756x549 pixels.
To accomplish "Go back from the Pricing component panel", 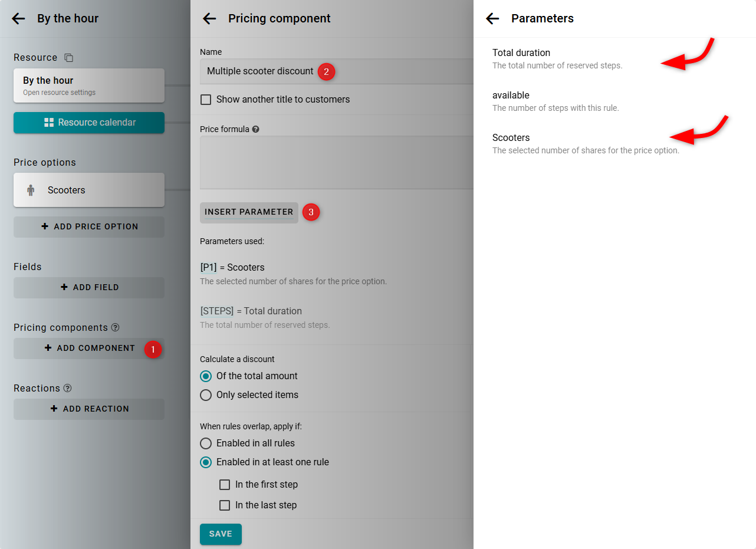I will tap(209, 18).
